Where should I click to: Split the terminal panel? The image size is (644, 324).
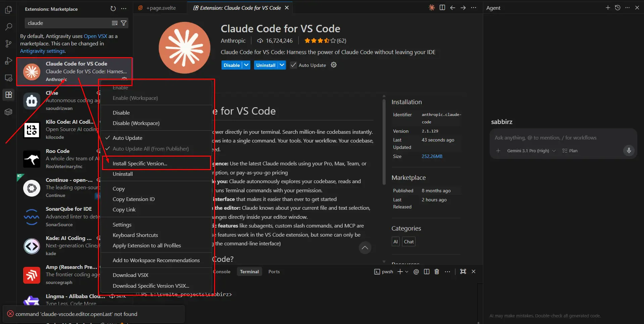click(x=427, y=272)
